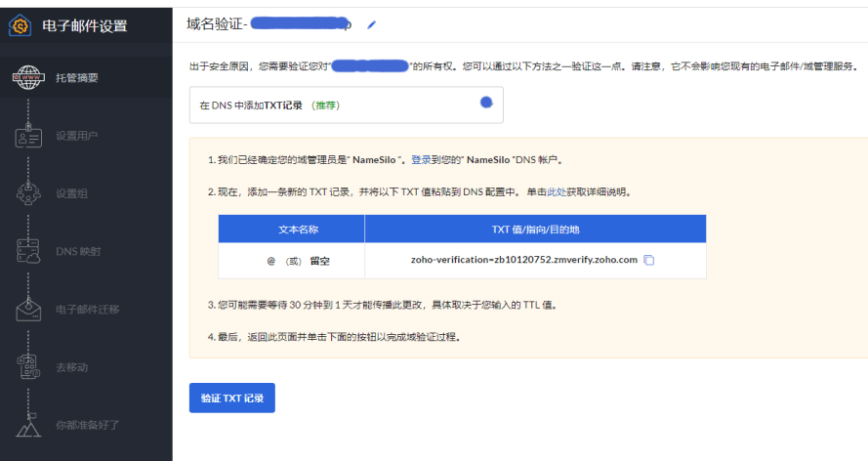Viewport: 868px width, 461px height.
Task: Click the 电子邮件迁移 envelope icon
Action: [x=28, y=310]
